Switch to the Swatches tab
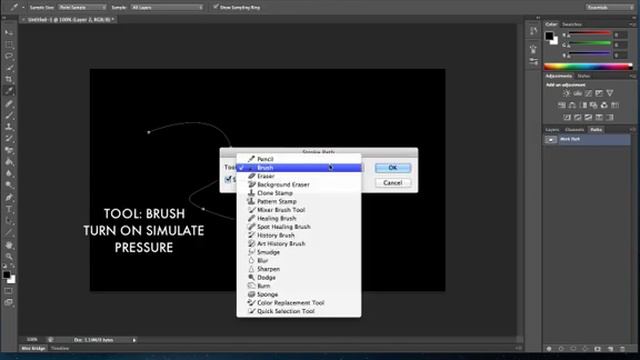This screenshot has width=640, height=360. [x=572, y=24]
